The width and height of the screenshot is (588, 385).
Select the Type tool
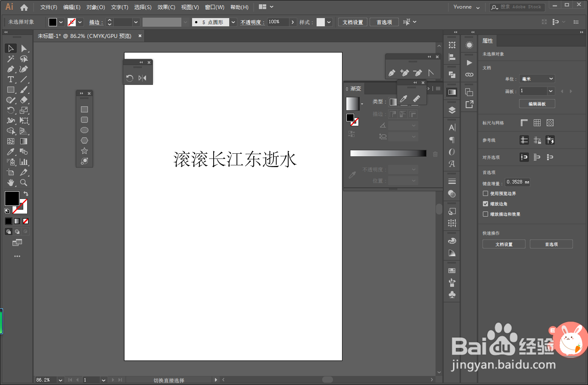[x=10, y=79]
